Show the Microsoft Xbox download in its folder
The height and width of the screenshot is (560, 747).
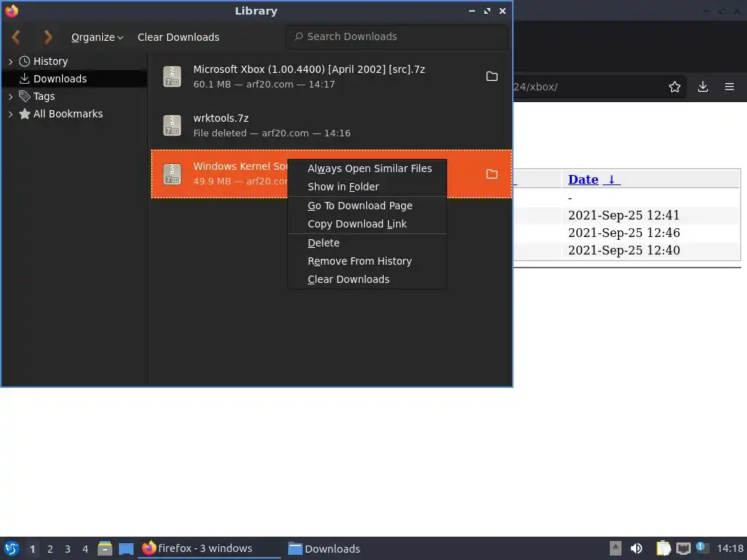click(492, 76)
